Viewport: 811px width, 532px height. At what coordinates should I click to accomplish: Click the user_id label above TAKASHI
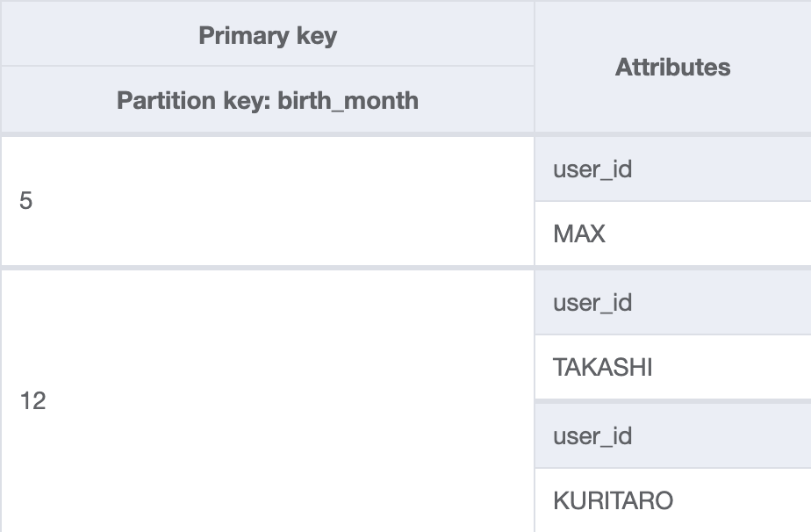(592, 303)
